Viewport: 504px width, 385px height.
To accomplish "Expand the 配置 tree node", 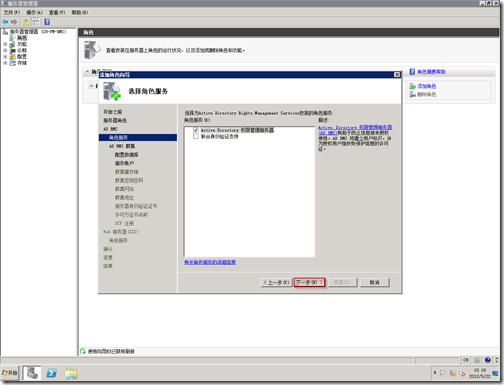I will [x=5, y=57].
